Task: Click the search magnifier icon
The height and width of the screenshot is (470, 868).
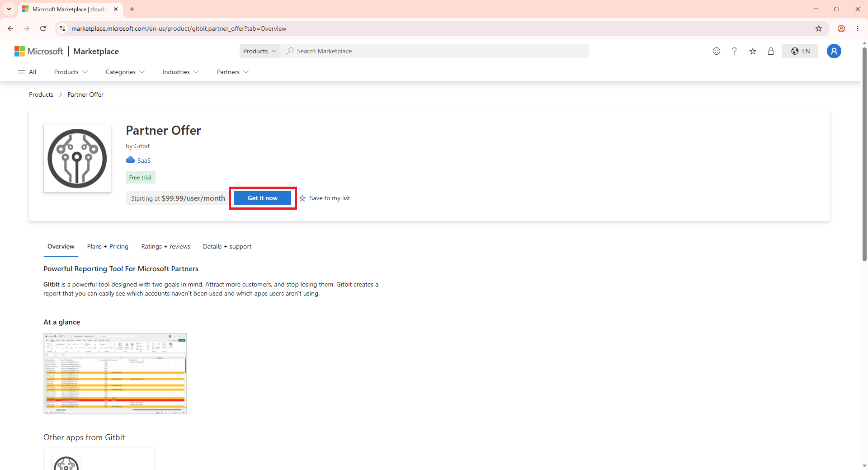Action: tap(290, 51)
